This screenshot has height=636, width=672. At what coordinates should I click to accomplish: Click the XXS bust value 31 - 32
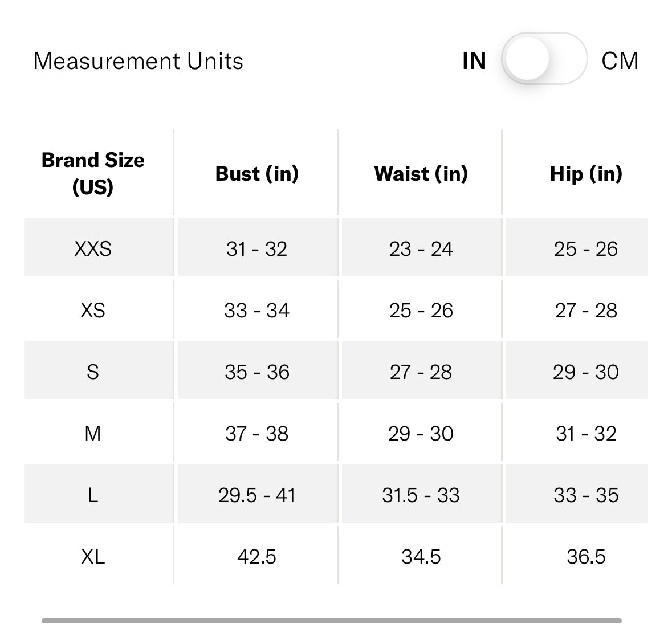[x=257, y=249]
